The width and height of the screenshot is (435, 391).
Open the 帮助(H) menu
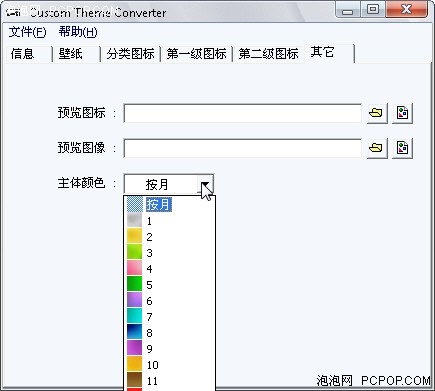pyautogui.click(x=78, y=32)
